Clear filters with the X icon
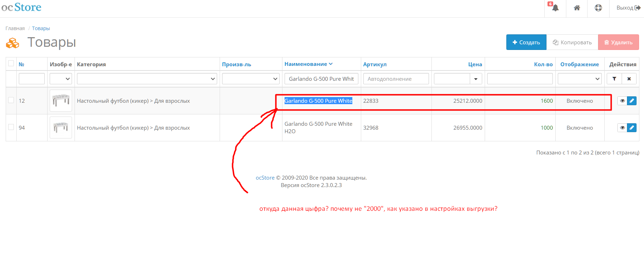Screen dimensions: 644x271 [x=629, y=79]
